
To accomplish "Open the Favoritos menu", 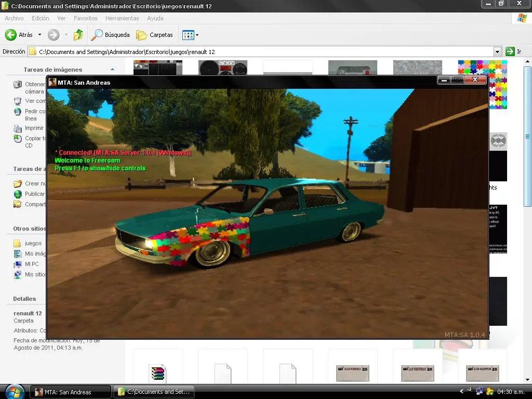I will coord(86,18).
